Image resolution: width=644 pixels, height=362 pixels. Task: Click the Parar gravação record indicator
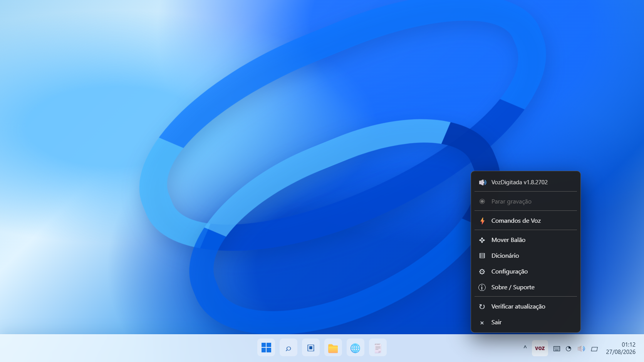pyautogui.click(x=482, y=202)
